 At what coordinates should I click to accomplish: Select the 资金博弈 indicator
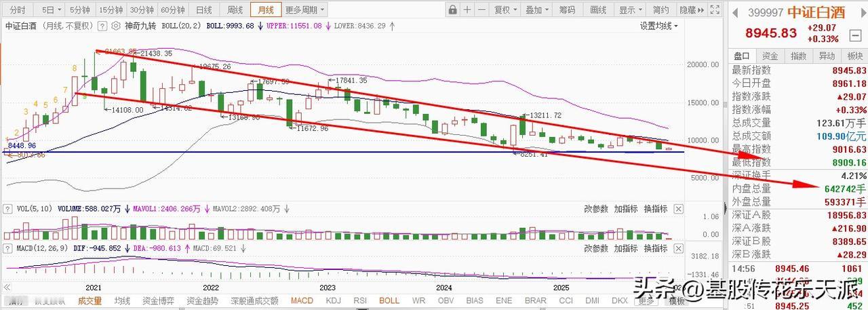[158, 300]
